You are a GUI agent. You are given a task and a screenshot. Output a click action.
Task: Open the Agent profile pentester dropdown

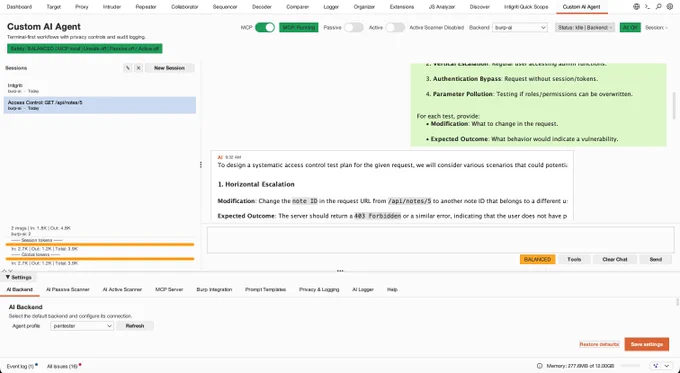[x=82, y=326]
